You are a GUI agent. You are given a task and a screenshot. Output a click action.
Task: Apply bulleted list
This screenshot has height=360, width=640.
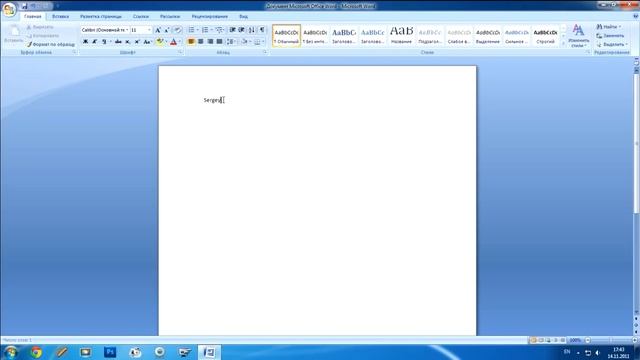coord(191,30)
